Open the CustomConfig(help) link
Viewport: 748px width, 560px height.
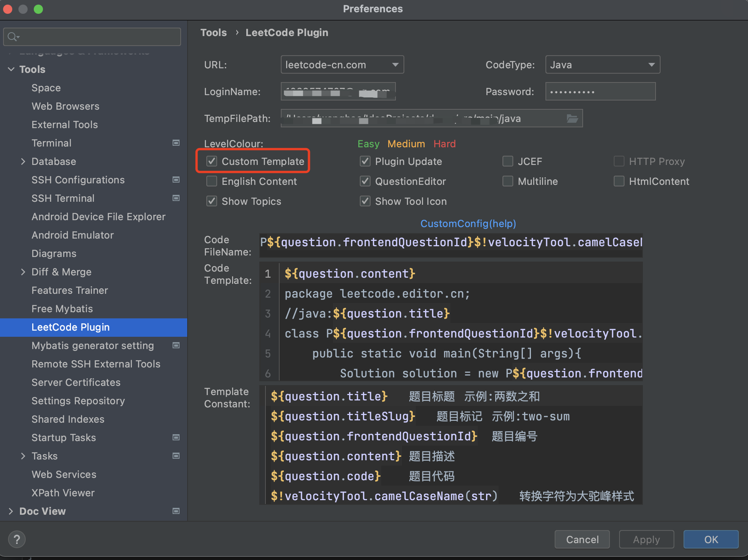[x=468, y=224]
